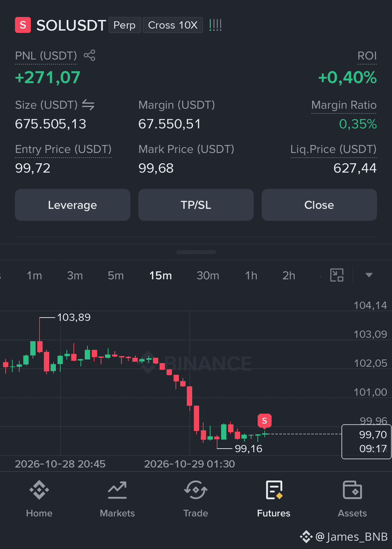Tap the current price box showing 99,70
Image resolution: width=392 pixels, height=549 pixels.
pyautogui.click(x=366, y=441)
